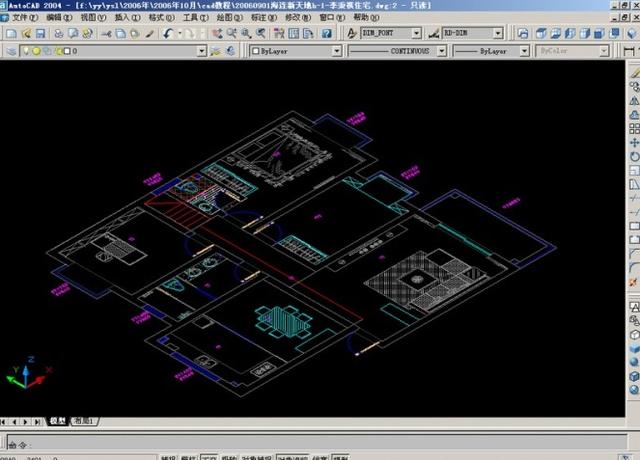Viewport: 640px width, 460px height.
Task: Save the drawing with the floppy icon
Action: coord(40,33)
